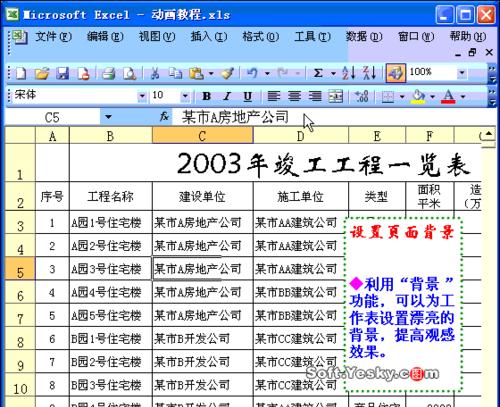500x407 pixels.
Task: Select cell B园2号住宅楼
Action: click(x=111, y=362)
